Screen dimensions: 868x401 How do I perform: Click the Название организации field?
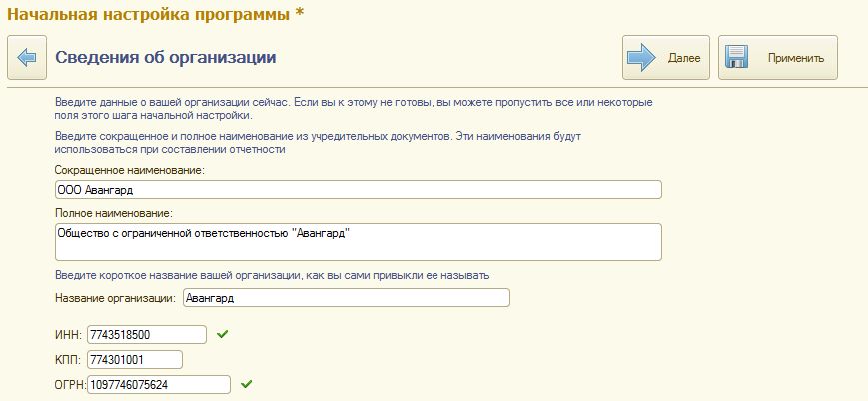[x=346, y=297]
